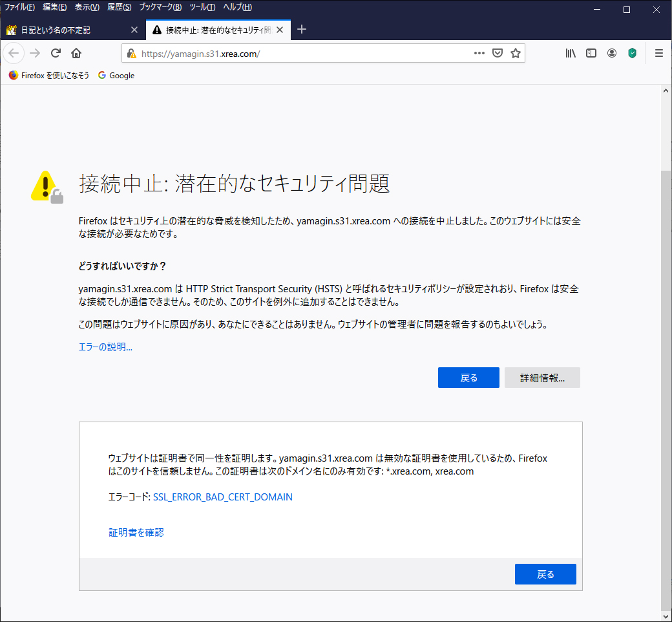The width and height of the screenshot is (672, 622).
Task: Bookmark this page with star icon
Action: tap(515, 53)
